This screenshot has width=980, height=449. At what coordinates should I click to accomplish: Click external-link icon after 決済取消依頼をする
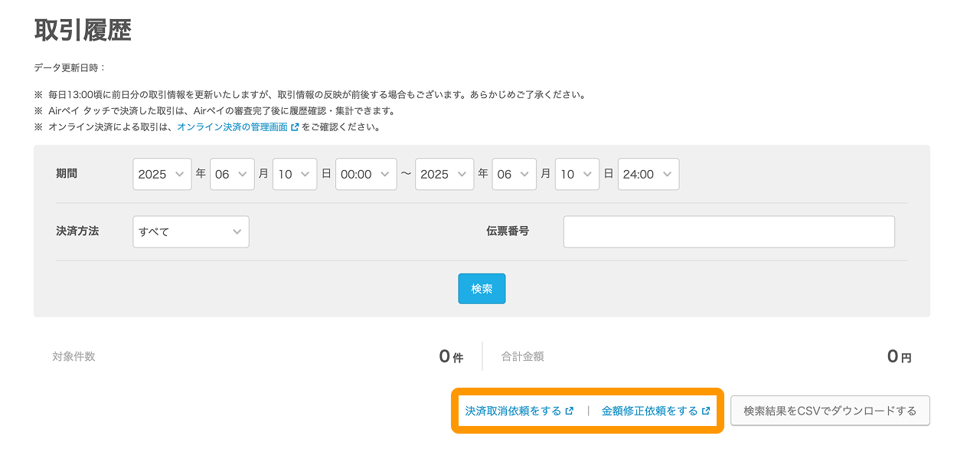(x=569, y=411)
